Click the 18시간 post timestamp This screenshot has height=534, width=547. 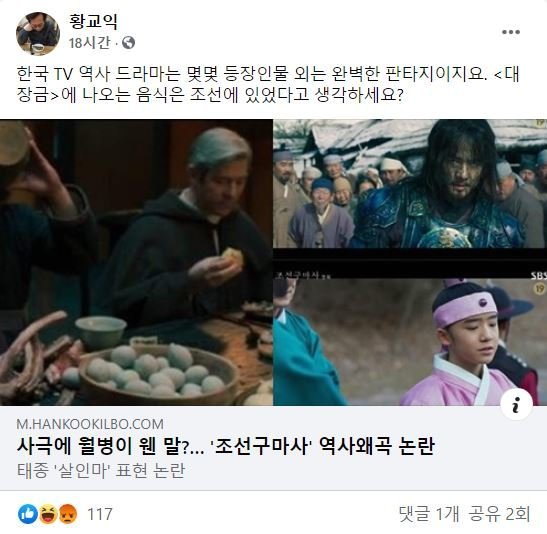click(x=89, y=43)
